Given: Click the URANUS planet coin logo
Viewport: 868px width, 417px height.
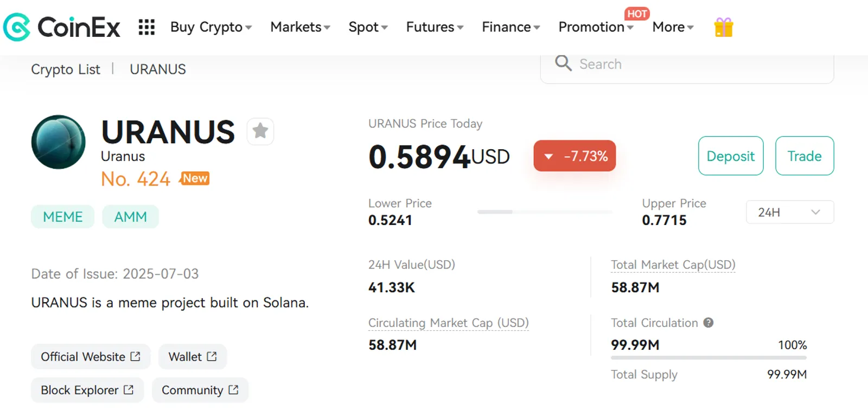Looking at the screenshot, I should pyautogui.click(x=59, y=142).
